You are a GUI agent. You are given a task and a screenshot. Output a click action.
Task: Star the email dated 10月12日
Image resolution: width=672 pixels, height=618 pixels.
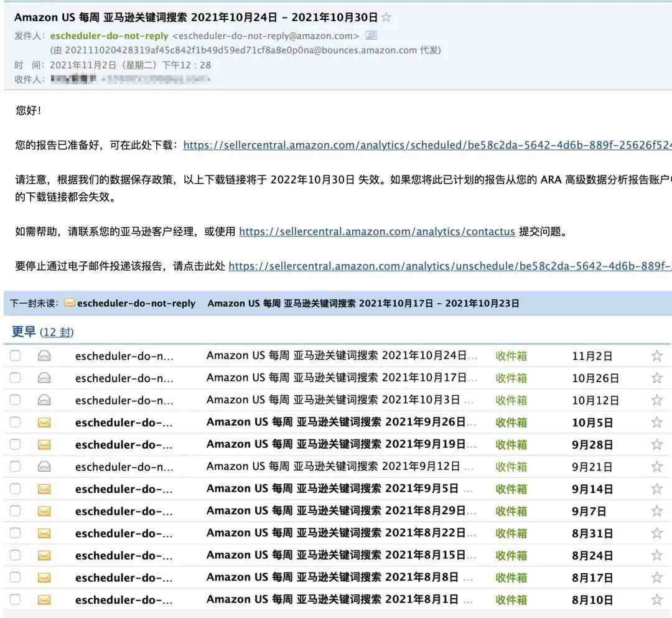tap(656, 400)
